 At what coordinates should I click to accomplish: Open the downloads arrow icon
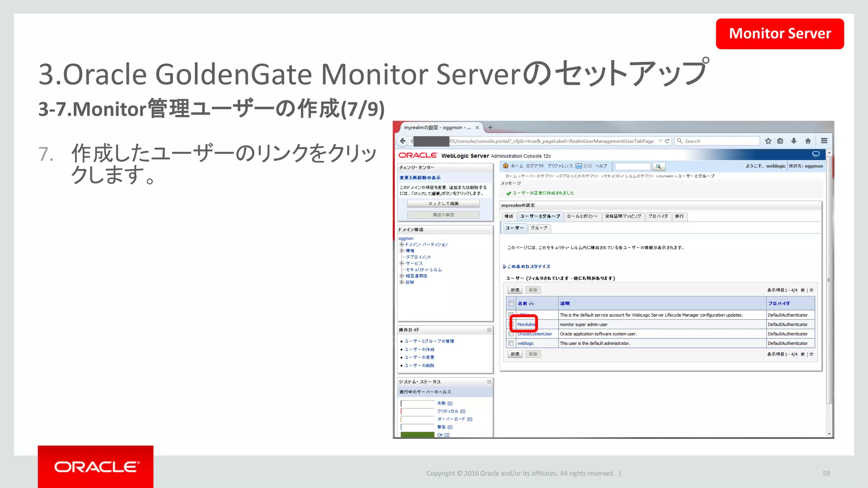pyautogui.click(x=794, y=141)
